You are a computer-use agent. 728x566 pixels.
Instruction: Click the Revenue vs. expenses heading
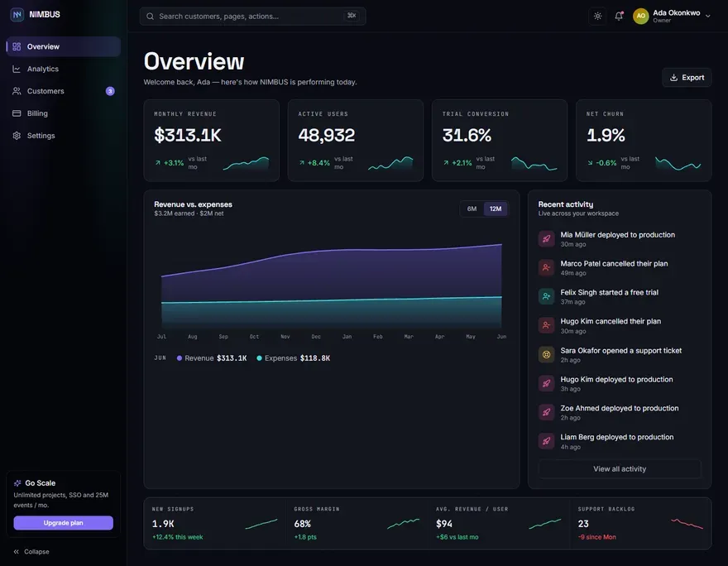coord(193,204)
